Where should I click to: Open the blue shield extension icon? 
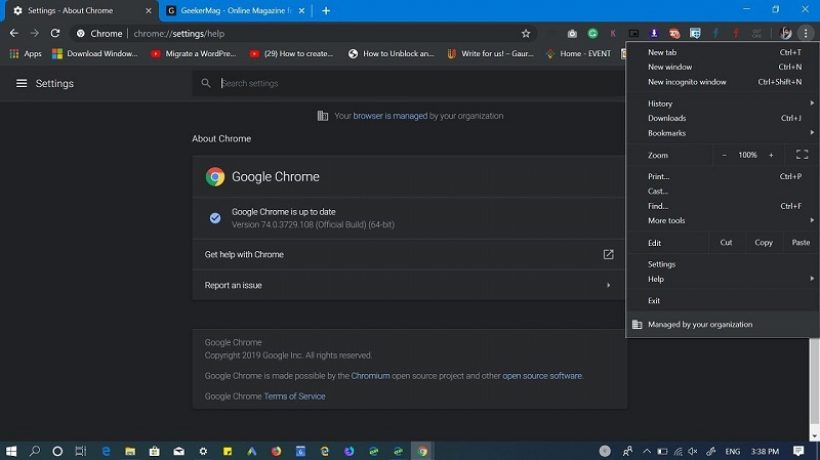tap(695, 33)
